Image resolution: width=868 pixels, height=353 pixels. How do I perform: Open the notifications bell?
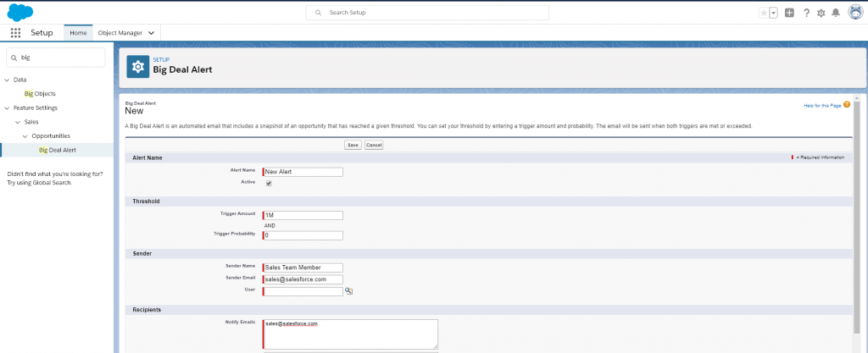click(x=836, y=13)
